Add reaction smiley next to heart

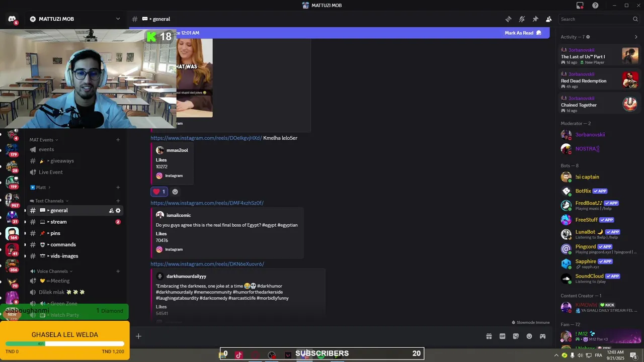pos(175,192)
